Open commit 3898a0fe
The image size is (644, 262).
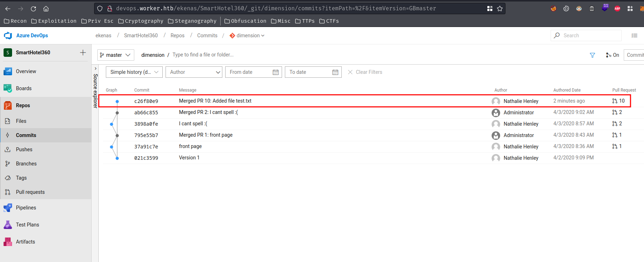146,124
